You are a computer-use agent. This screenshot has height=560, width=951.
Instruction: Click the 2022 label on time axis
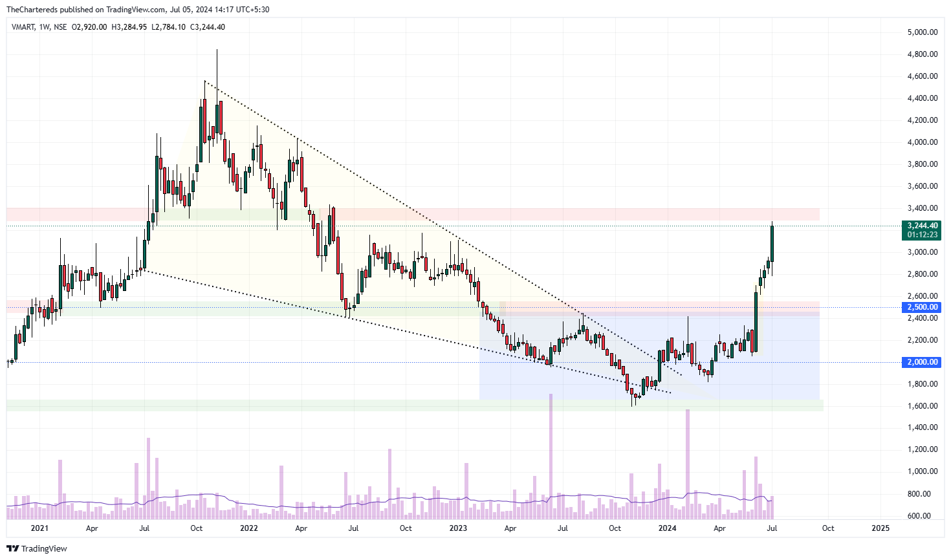249,528
